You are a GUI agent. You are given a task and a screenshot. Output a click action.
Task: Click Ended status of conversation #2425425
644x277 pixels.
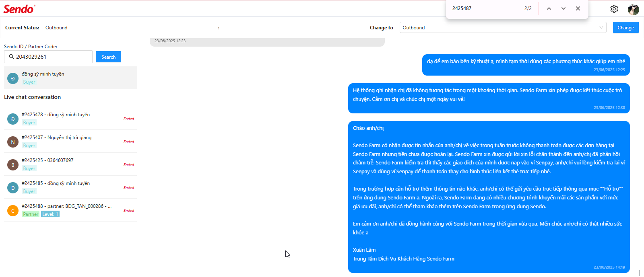[x=129, y=165]
